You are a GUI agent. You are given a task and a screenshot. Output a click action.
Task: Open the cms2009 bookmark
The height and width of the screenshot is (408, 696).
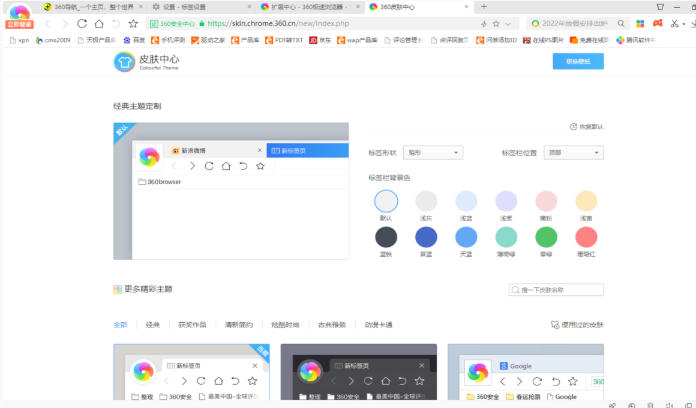(x=53, y=40)
